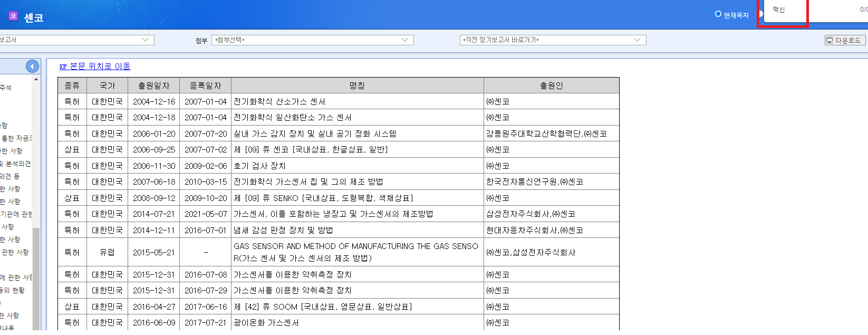Viewport: 868px width, 335px height.
Task: Click the 2004-12-16 filing date
Action: pyautogui.click(x=154, y=101)
